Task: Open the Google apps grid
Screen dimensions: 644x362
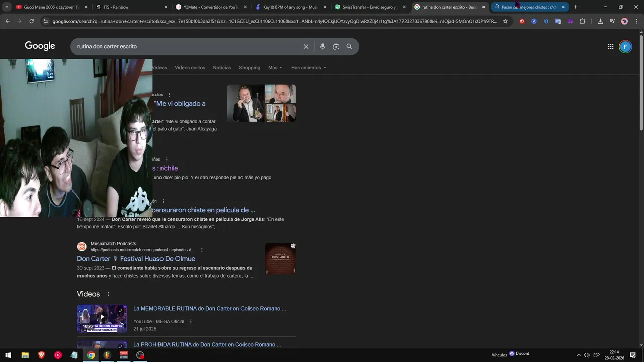Action: click(x=610, y=47)
